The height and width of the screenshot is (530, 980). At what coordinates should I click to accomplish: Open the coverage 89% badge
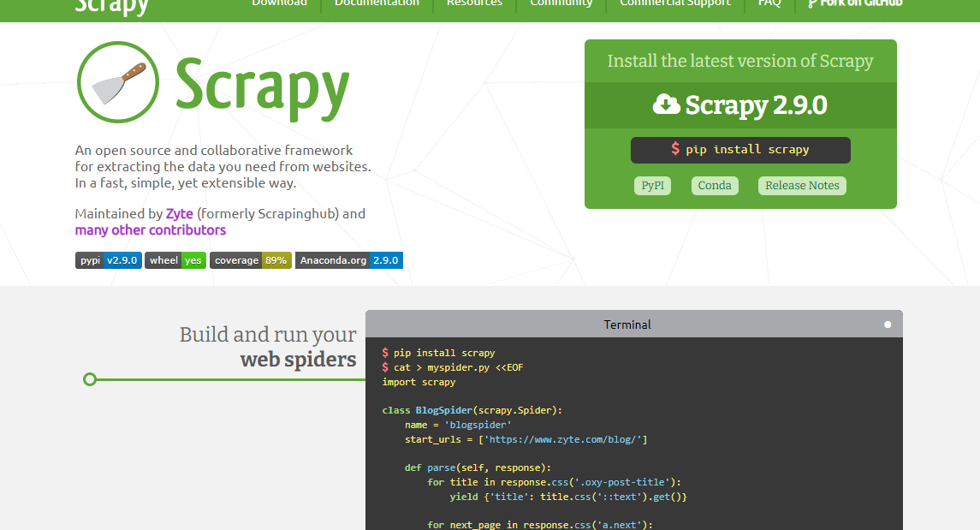click(x=251, y=260)
